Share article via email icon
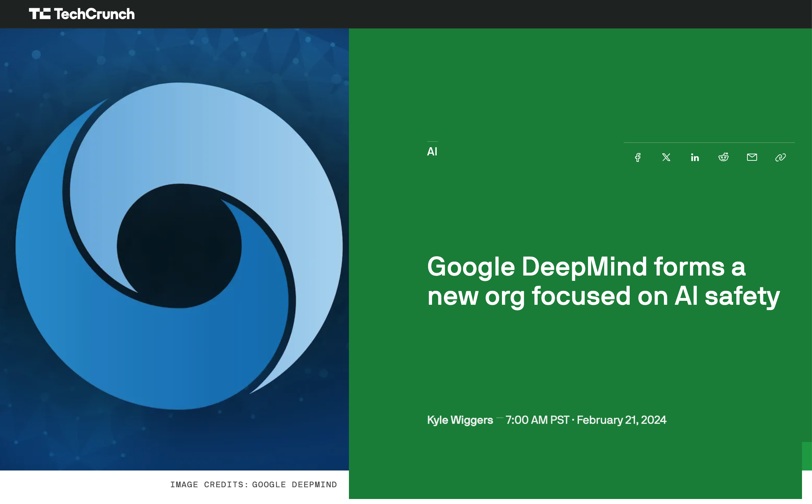The width and height of the screenshot is (812, 504). pos(752,157)
